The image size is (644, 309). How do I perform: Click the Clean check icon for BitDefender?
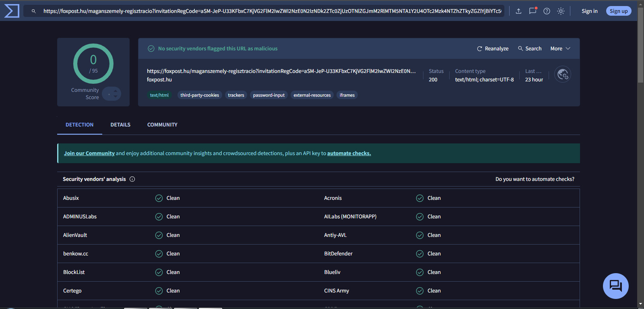click(x=420, y=254)
